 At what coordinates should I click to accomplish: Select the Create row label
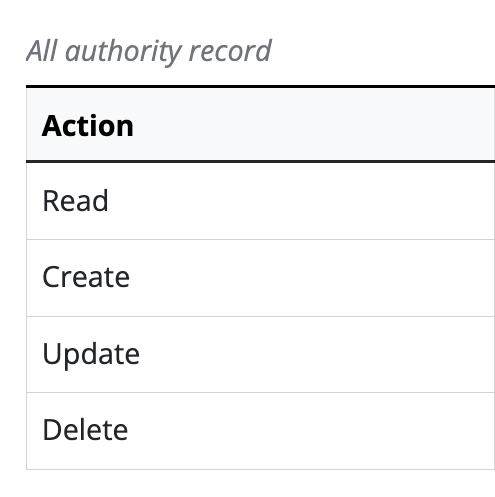(86, 277)
